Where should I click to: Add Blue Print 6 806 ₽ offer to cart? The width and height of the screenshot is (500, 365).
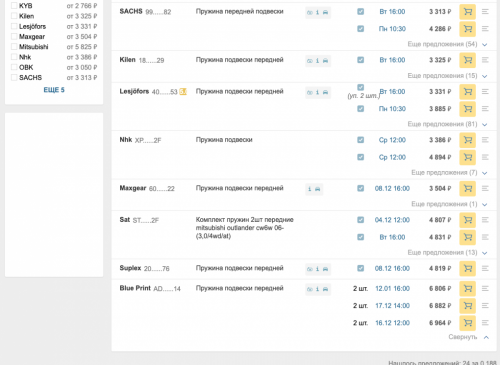(467, 289)
